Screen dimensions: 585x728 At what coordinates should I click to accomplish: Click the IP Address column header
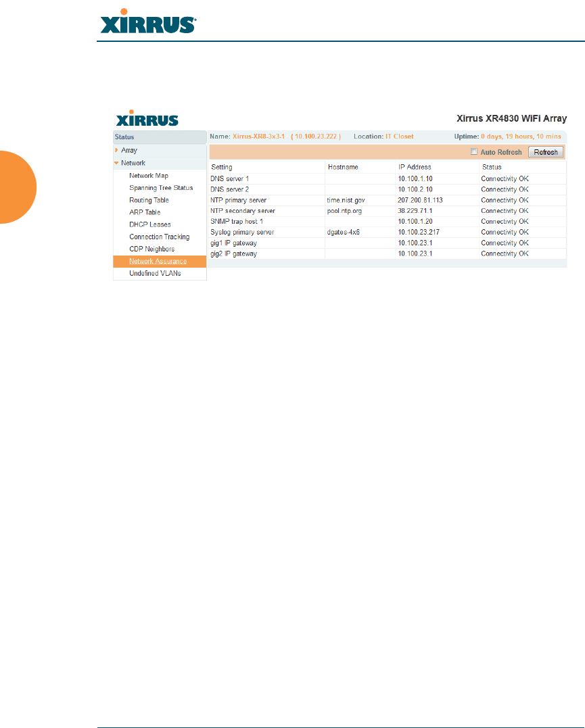415,167
